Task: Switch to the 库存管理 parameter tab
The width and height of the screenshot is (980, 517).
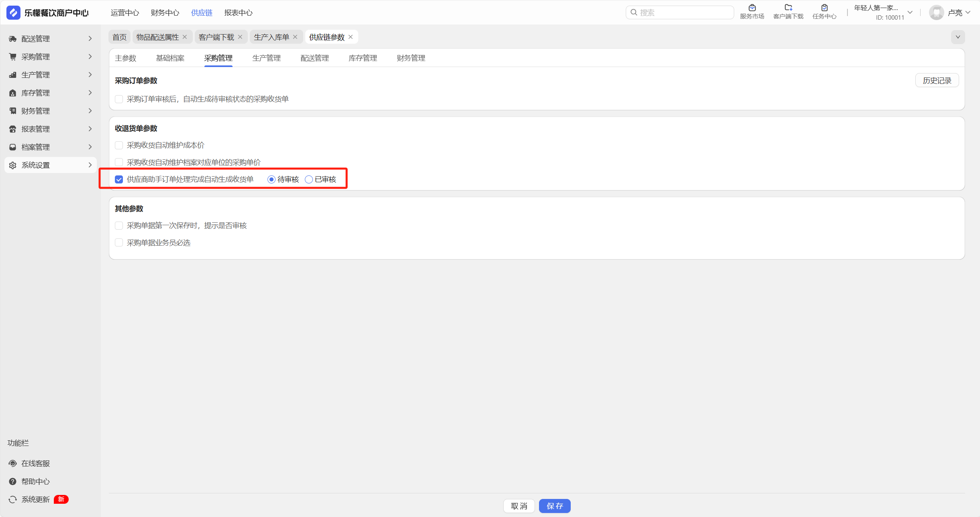Action: coord(363,58)
